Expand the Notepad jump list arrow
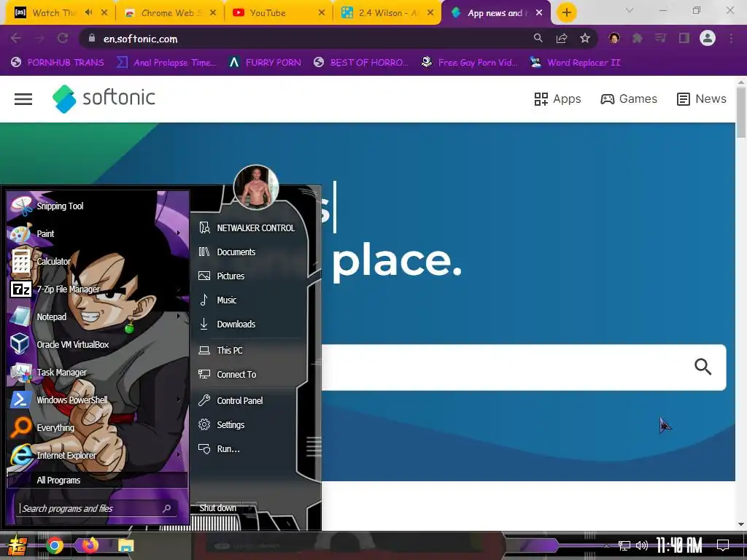747x560 pixels. 179,316
